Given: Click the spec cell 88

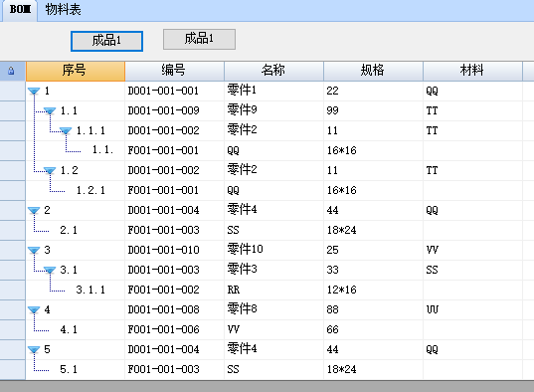Looking at the screenshot, I should [x=373, y=309].
